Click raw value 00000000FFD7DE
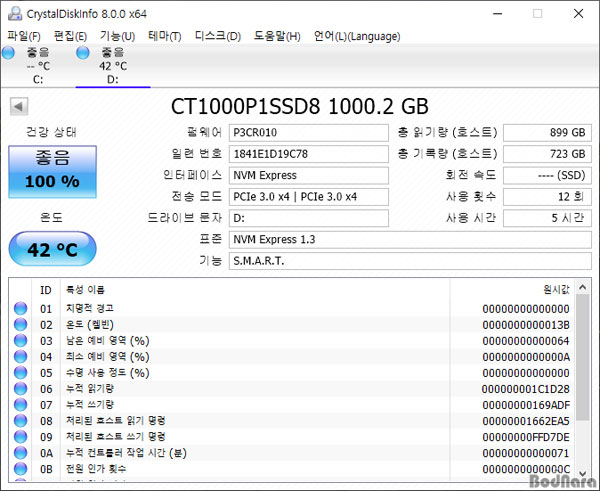 [526, 437]
